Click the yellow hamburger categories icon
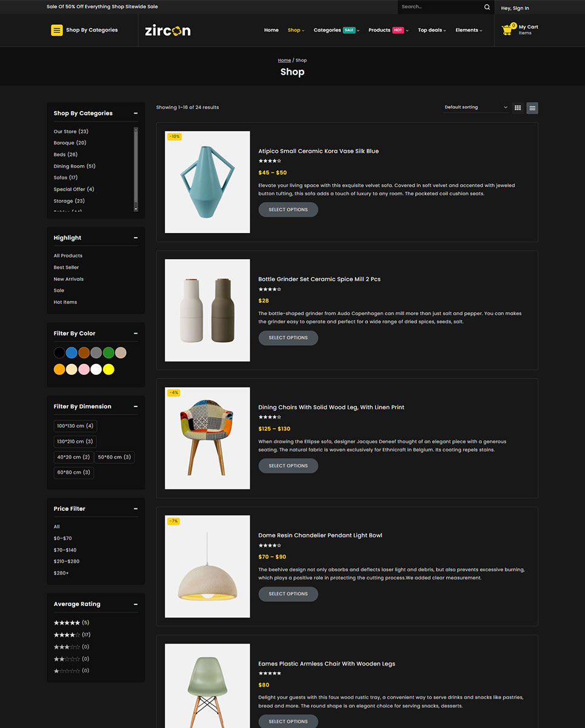This screenshot has height=728, width=585. point(57,30)
